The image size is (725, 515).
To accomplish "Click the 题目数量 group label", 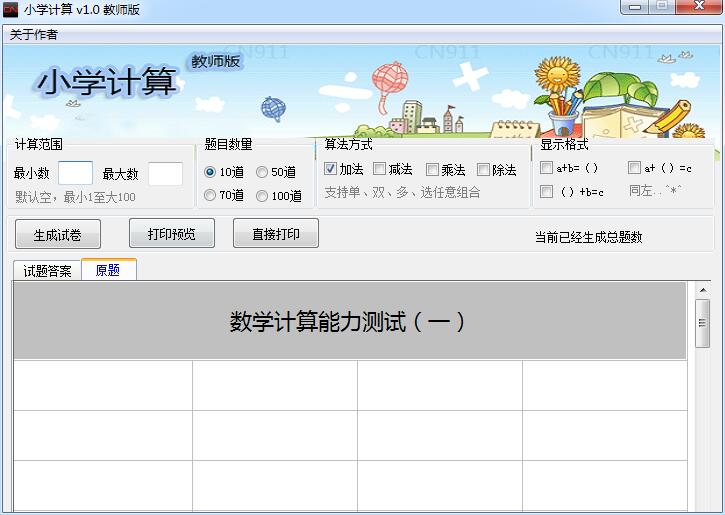I will pyautogui.click(x=228, y=144).
